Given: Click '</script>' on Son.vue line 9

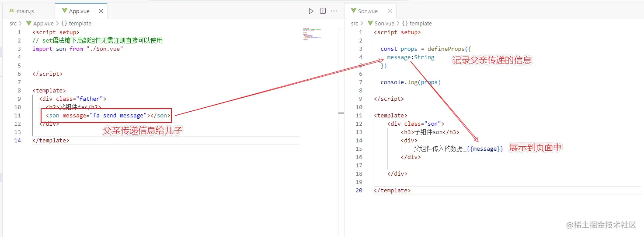Looking at the screenshot, I should point(389,99).
